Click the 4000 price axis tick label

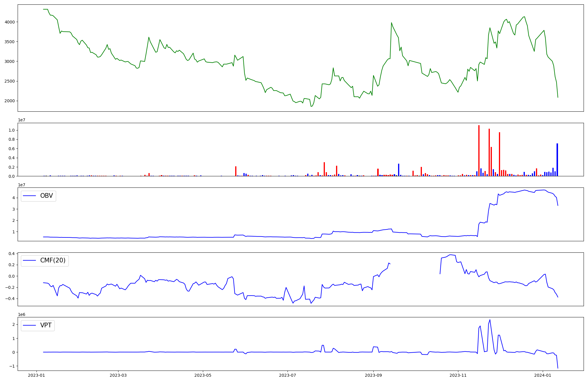coord(10,22)
